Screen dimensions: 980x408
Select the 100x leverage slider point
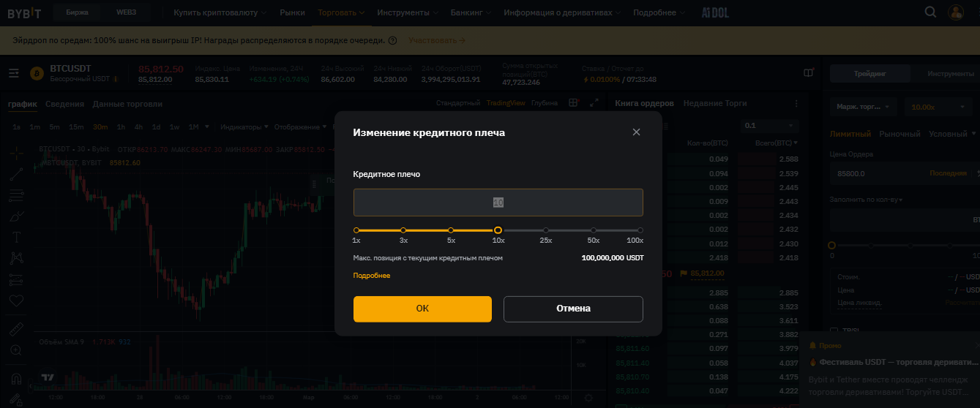(640, 230)
